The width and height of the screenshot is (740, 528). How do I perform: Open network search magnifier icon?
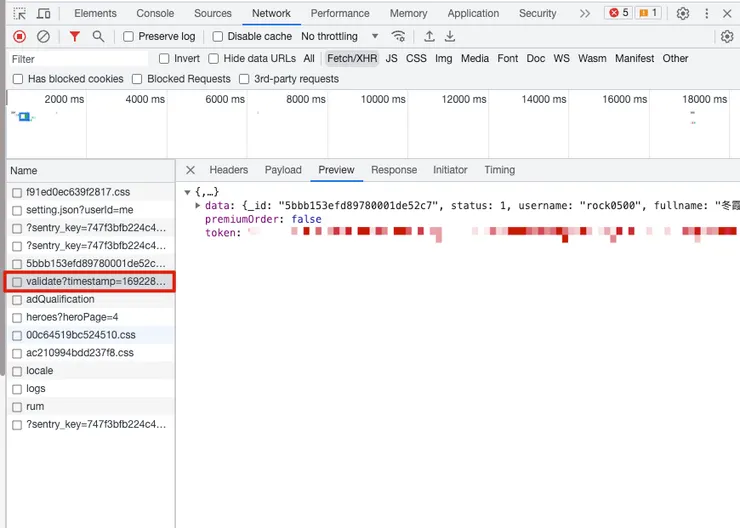(98, 36)
